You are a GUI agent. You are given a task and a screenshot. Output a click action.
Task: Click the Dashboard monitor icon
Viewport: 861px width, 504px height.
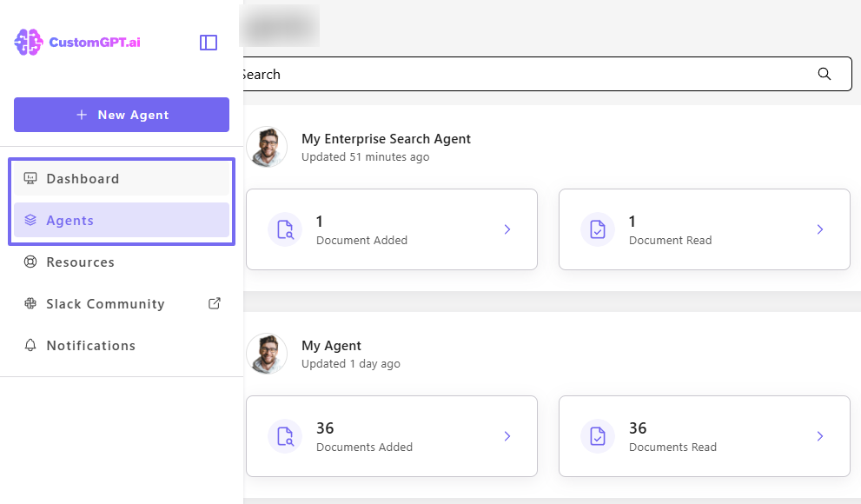[30, 178]
